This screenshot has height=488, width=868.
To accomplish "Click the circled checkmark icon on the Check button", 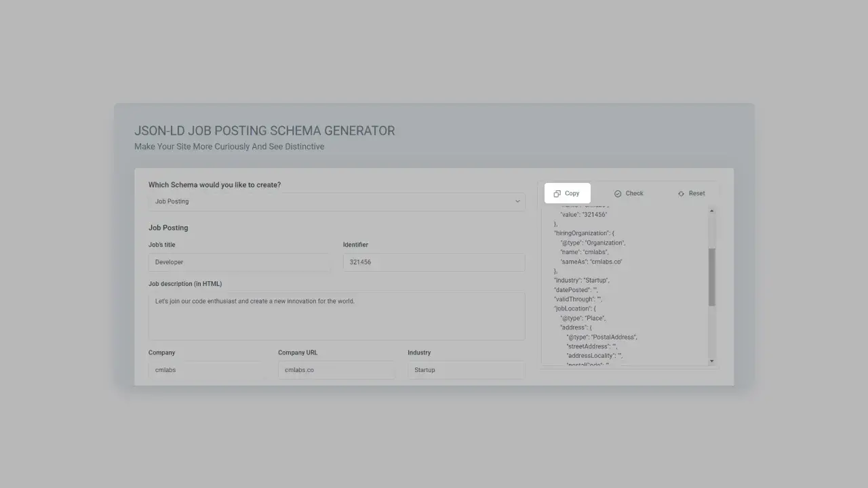I will click(617, 193).
